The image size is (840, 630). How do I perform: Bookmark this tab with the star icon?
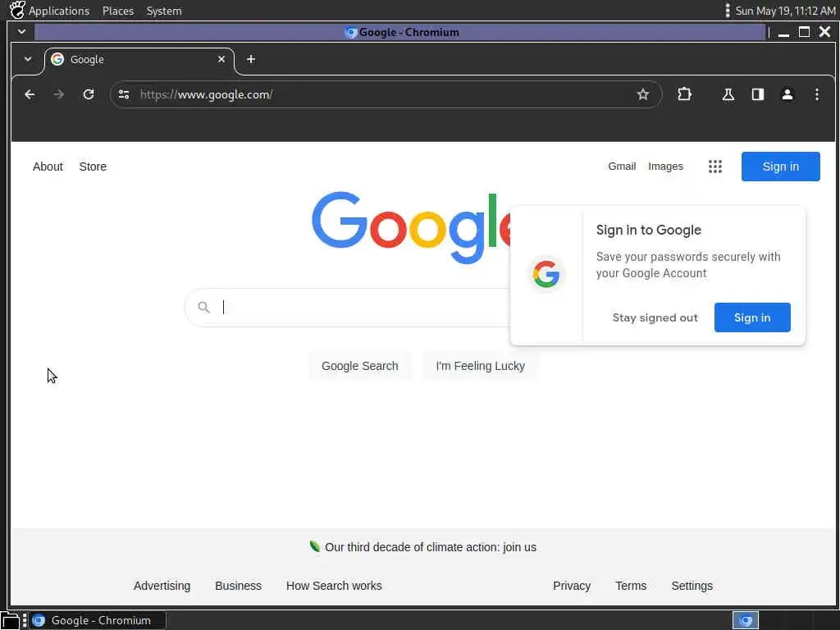coord(643,95)
